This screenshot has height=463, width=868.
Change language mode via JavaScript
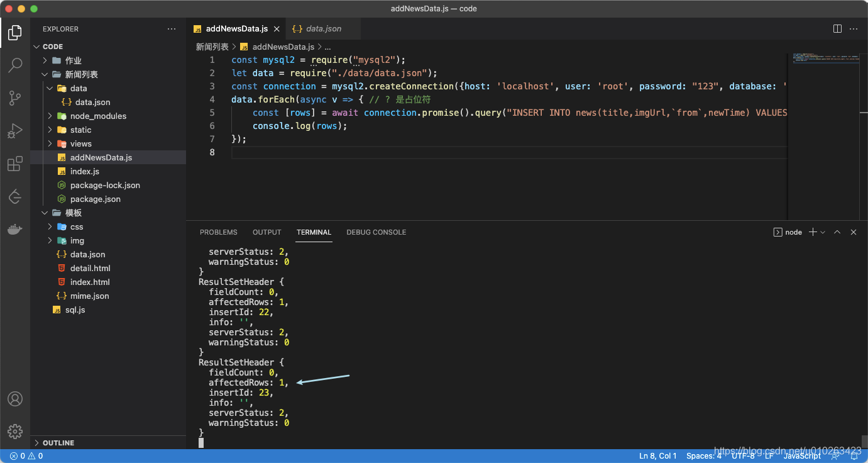[x=802, y=456]
